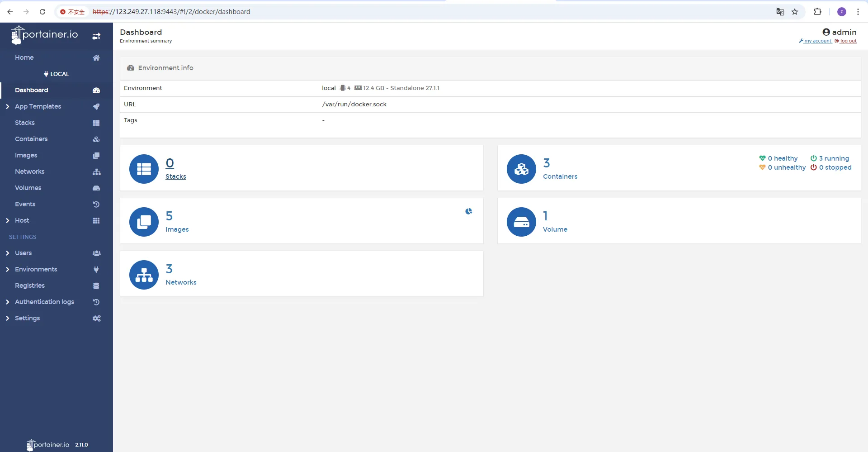Open the Images label on dashboard card
The width and height of the screenshot is (868, 452).
pyautogui.click(x=177, y=230)
